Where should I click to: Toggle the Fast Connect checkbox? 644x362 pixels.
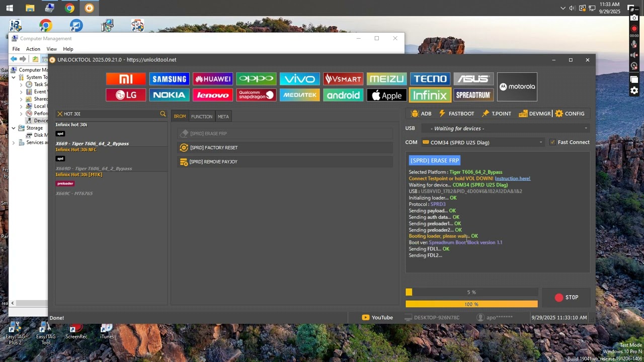[x=553, y=142]
